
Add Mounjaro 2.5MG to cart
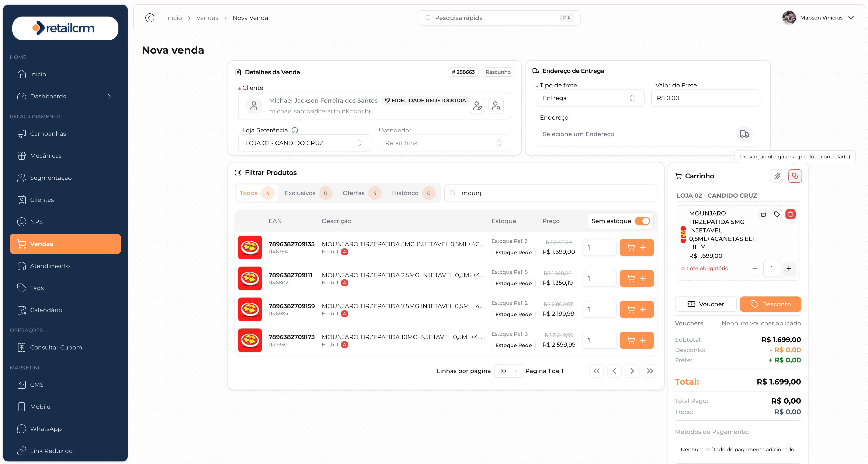pos(636,278)
